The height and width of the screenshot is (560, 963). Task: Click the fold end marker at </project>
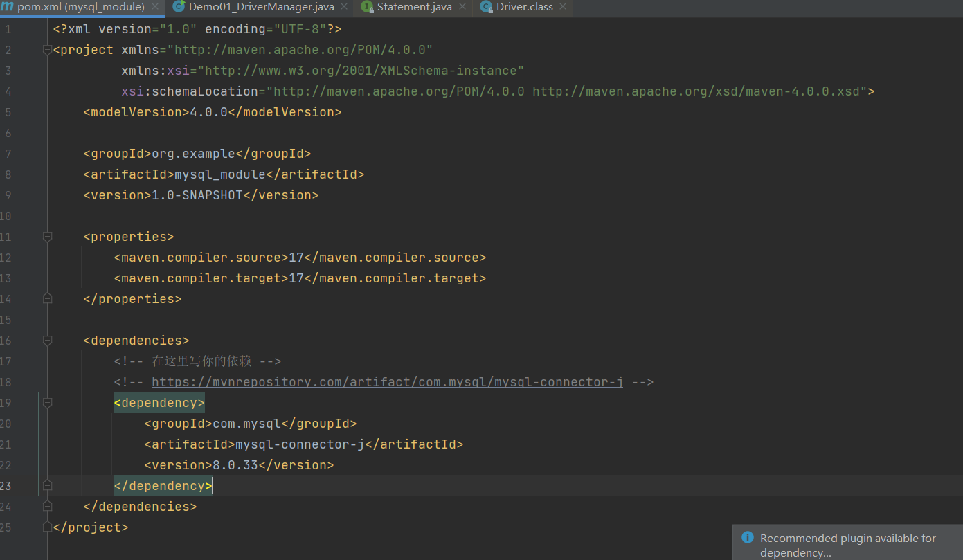[x=47, y=527]
